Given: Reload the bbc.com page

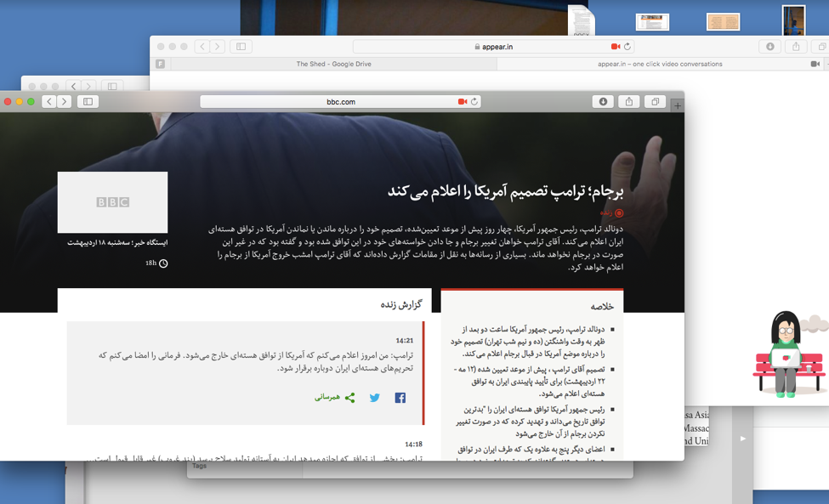Looking at the screenshot, I should (x=474, y=101).
